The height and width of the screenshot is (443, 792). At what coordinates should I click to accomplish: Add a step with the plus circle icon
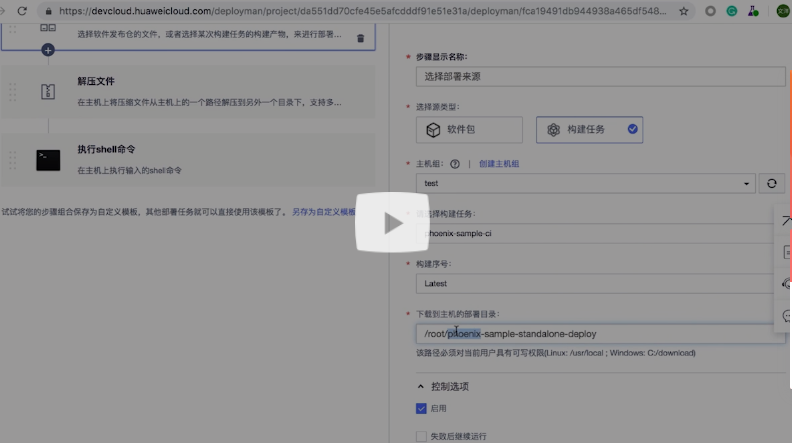coord(48,50)
